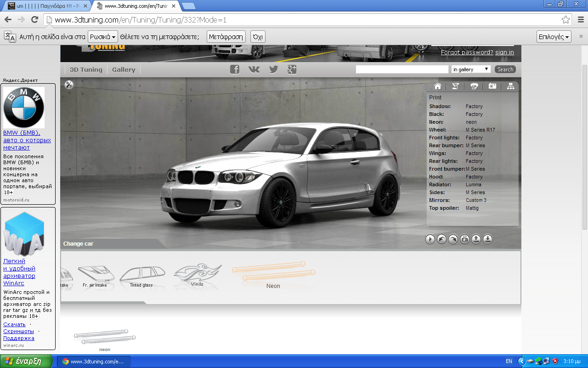Image resolution: width=588 pixels, height=368 pixels.
Task: Open the Twitter bird icon
Action: [273, 69]
